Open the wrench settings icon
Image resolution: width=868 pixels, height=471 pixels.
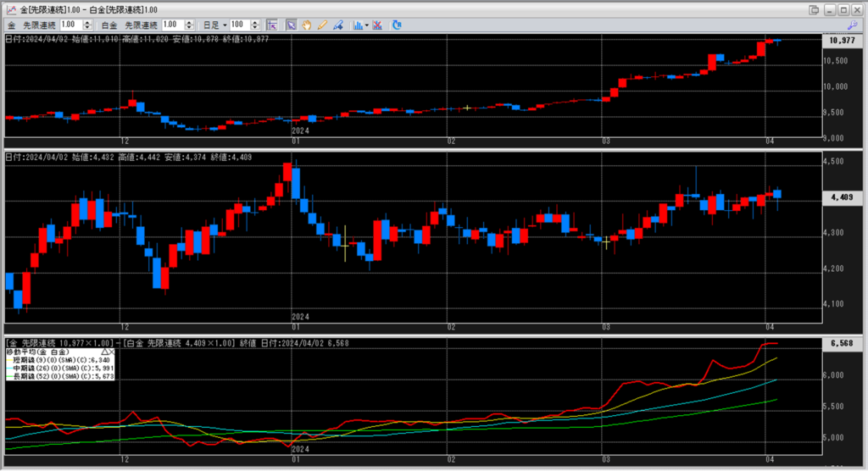(853, 25)
